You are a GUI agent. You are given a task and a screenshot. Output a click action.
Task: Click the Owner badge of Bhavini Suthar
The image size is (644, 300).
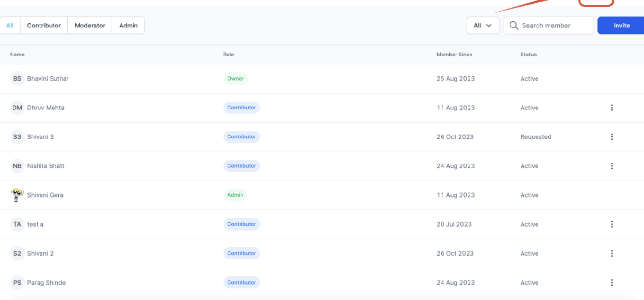pos(235,79)
